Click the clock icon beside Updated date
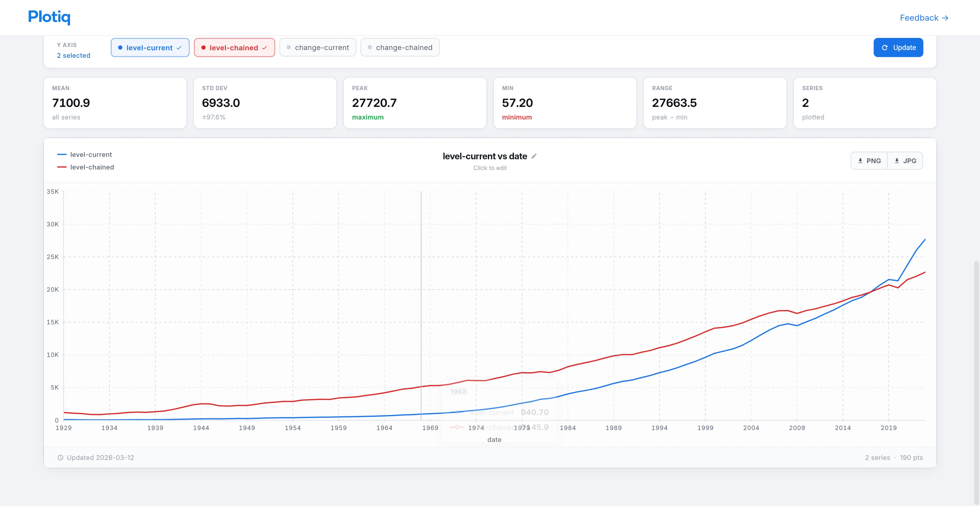The image size is (980, 506). click(60, 458)
